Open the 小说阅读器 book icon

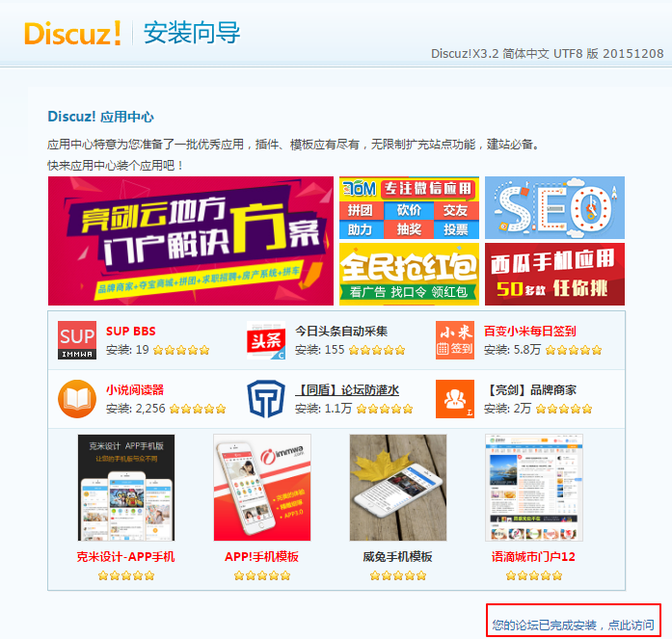[77, 399]
